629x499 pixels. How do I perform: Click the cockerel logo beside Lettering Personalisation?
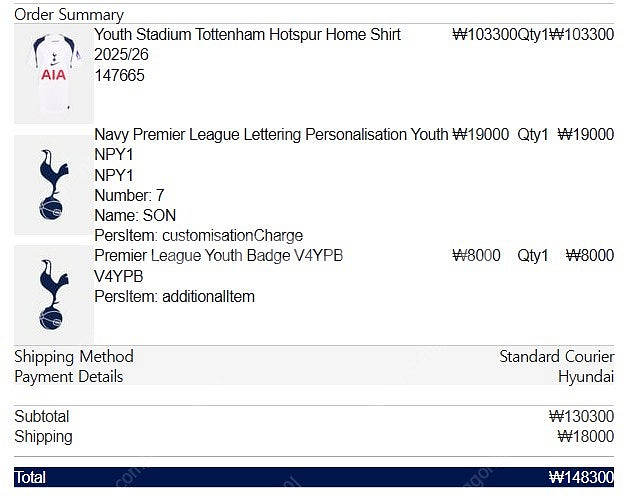pyautogui.click(x=54, y=185)
